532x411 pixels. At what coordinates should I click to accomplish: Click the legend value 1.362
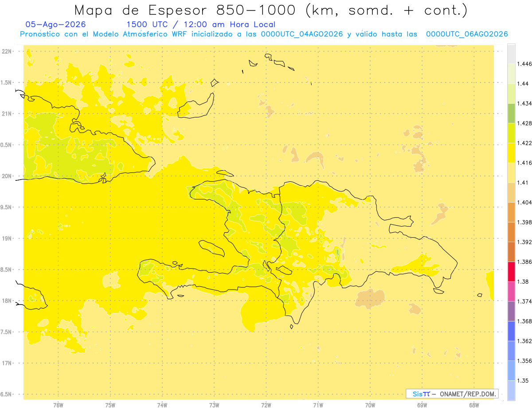(x=524, y=341)
